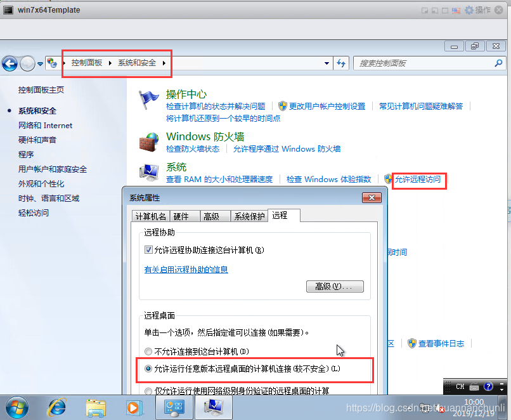This screenshot has width=511, height=420.
Task: Click the search magnifier icon
Action: pos(498,63)
